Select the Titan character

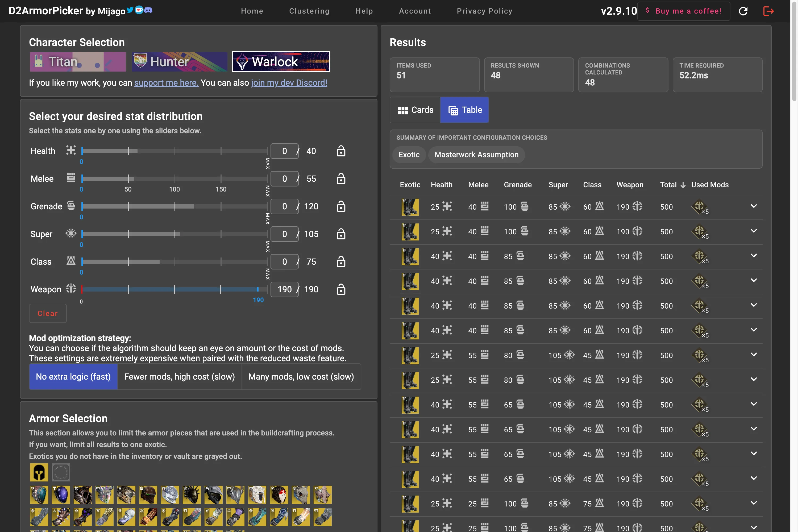[x=78, y=62]
